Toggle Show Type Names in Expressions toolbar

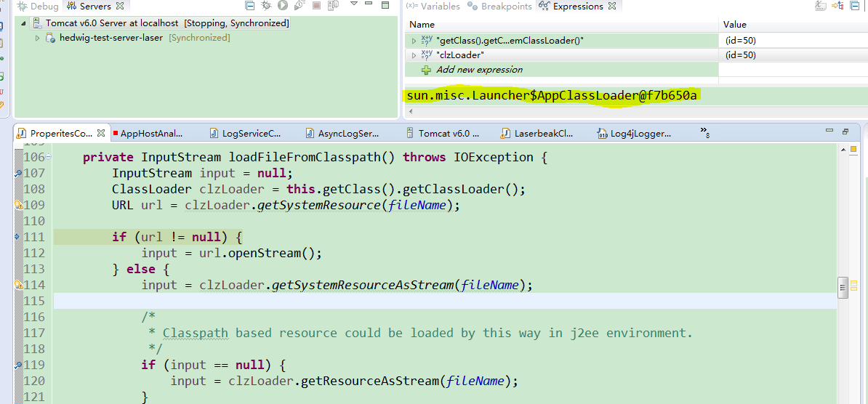click(821, 6)
